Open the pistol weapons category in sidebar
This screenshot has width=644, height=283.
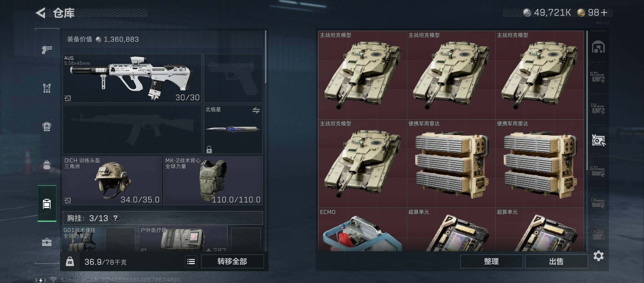click(x=47, y=49)
